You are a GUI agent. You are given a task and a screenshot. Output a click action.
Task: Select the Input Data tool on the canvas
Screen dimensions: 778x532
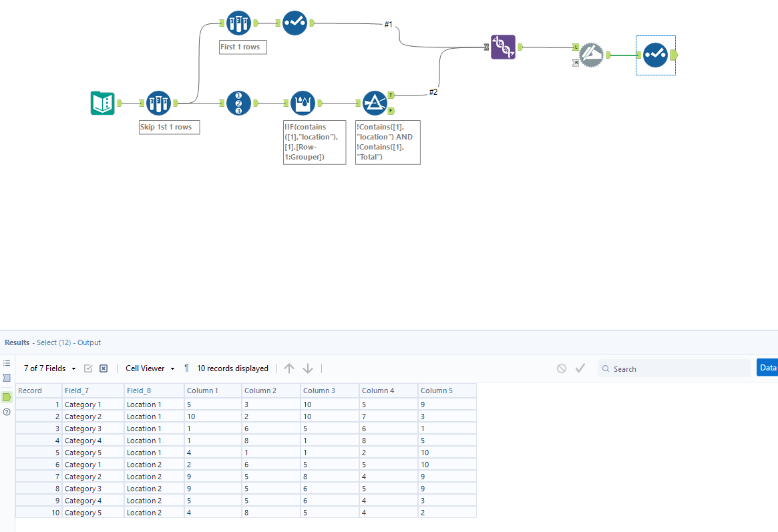tap(102, 103)
